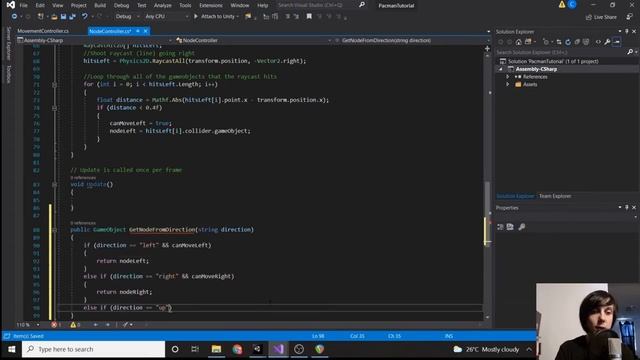
Task: Click the Task View icon in the taskbar
Action: tap(195, 349)
